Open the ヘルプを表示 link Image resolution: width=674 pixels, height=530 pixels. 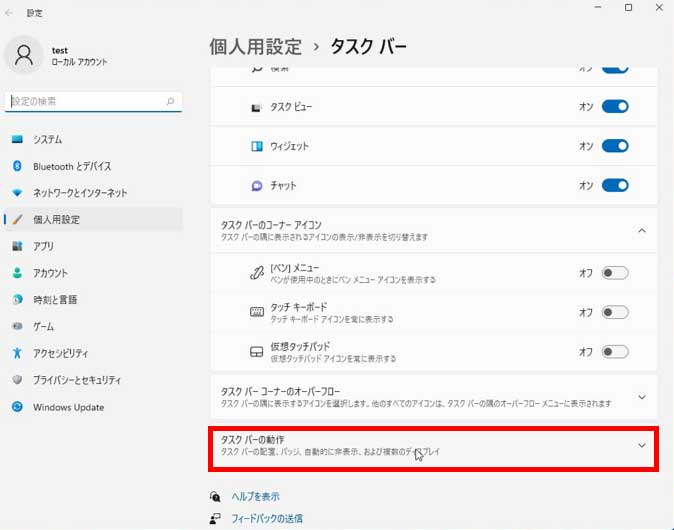[255, 496]
